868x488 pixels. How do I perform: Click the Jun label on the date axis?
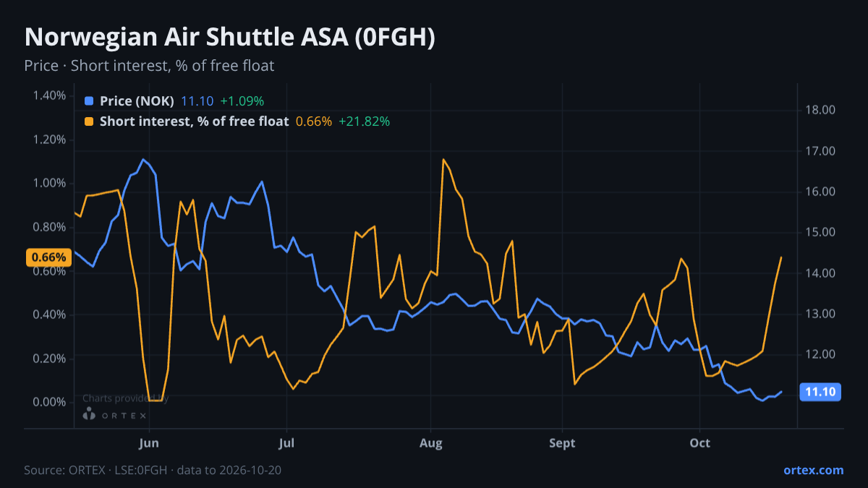(x=148, y=443)
